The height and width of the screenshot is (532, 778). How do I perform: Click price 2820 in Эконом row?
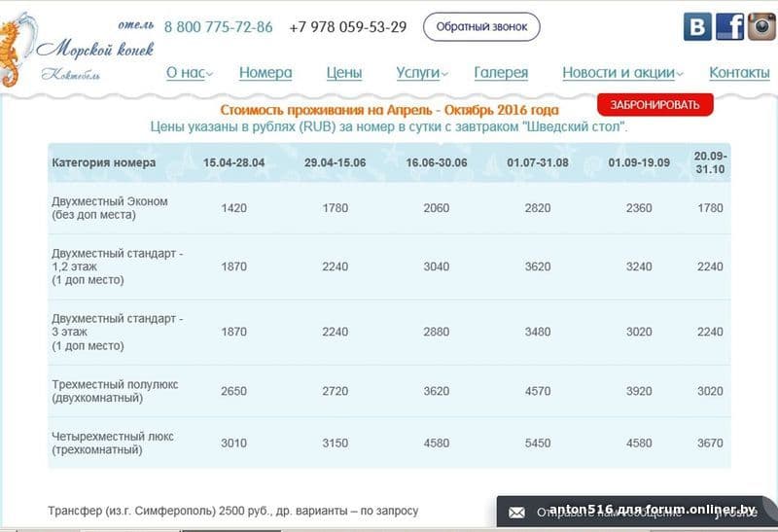pyautogui.click(x=538, y=208)
